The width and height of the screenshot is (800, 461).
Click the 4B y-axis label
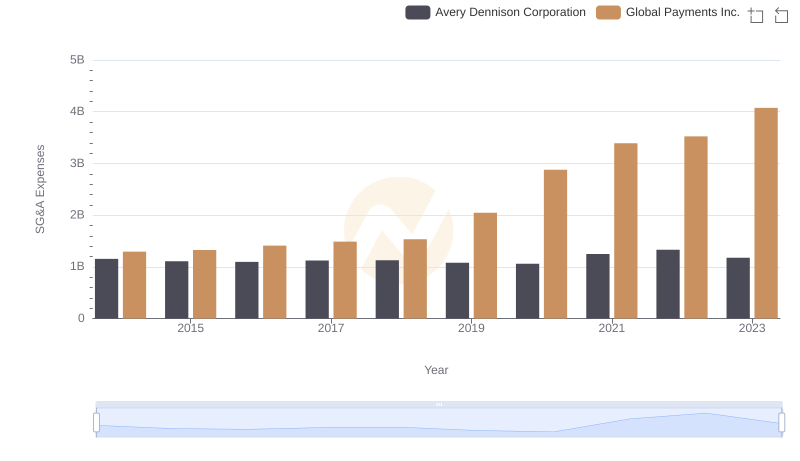click(x=78, y=111)
